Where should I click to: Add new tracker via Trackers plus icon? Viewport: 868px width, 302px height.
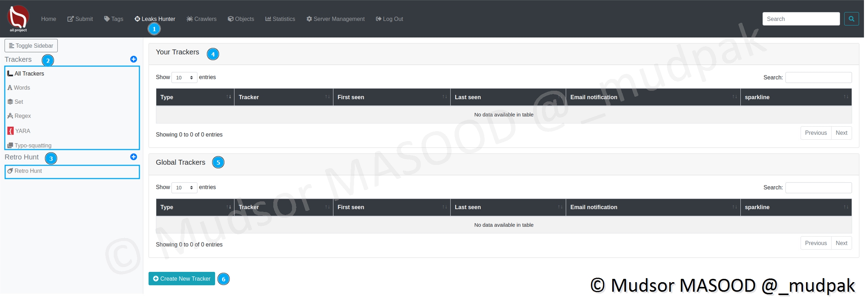[x=134, y=59]
